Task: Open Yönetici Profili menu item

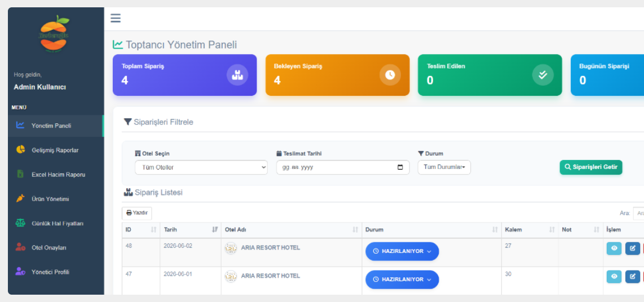Action: tap(56, 272)
